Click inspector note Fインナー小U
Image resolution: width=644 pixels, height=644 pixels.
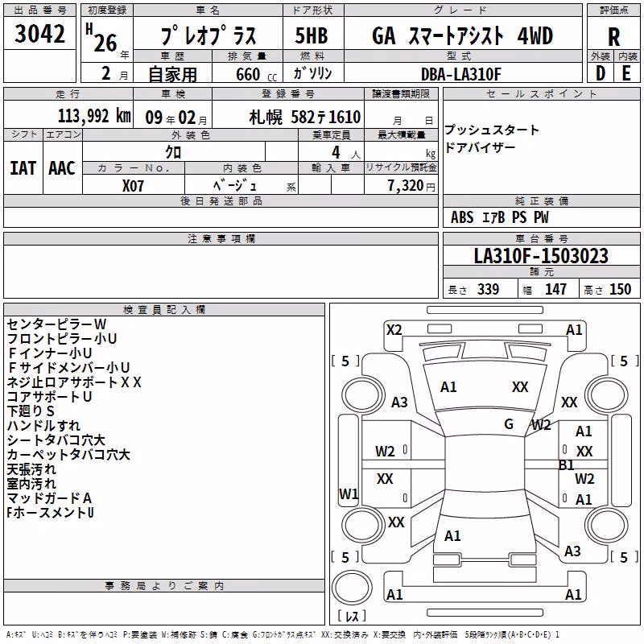click(x=49, y=353)
